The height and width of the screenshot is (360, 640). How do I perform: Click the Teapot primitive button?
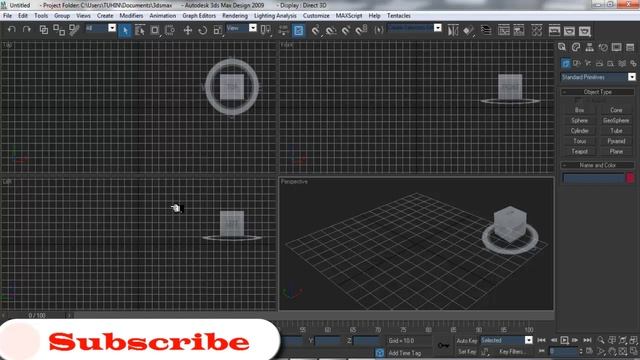[x=579, y=151]
